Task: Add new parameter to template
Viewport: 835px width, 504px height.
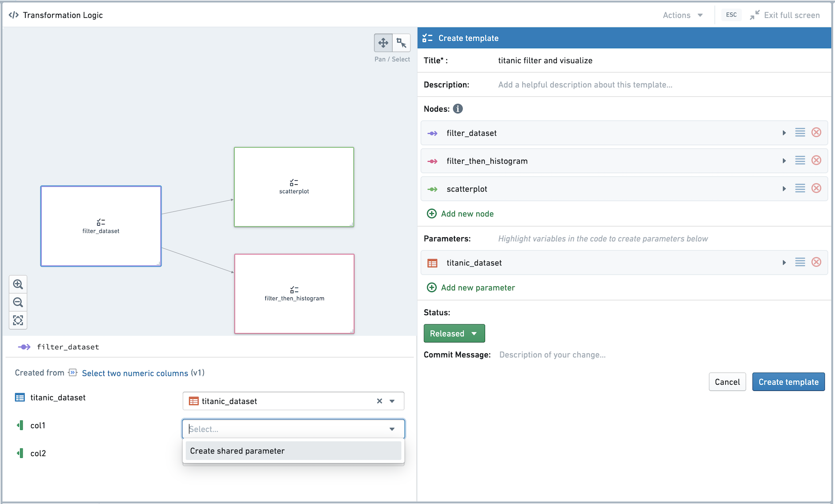Action: [471, 288]
